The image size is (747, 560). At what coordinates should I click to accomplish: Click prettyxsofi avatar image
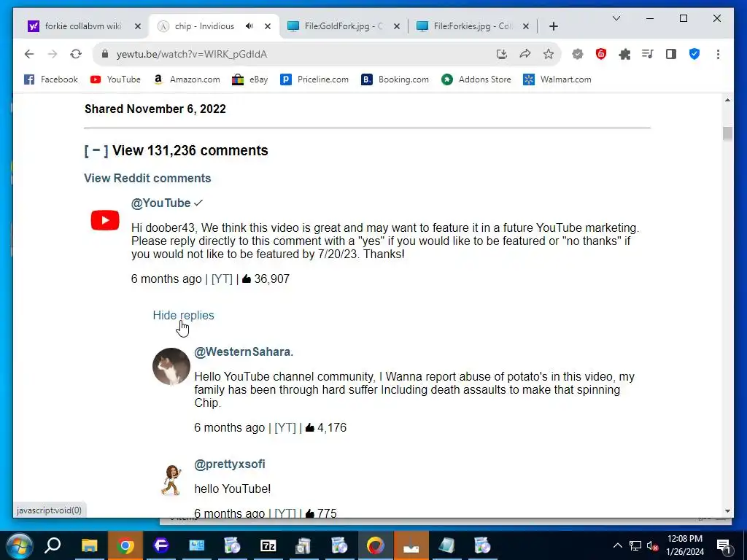(171, 481)
